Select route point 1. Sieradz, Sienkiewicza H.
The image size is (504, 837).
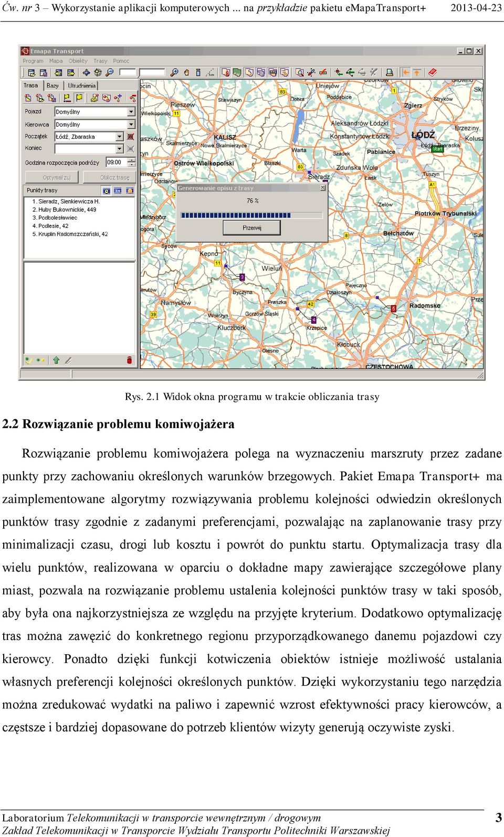pyautogui.click(x=66, y=201)
